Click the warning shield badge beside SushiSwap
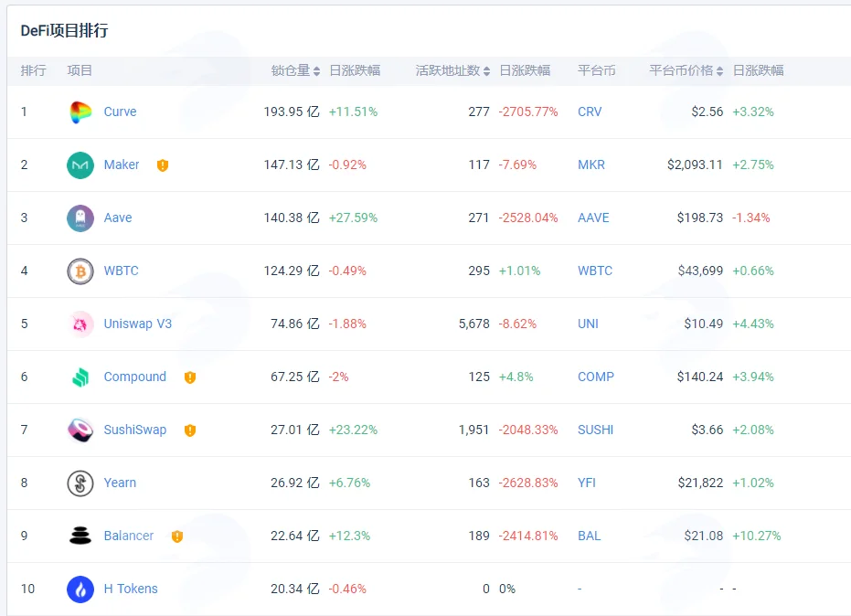The height and width of the screenshot is (616, 851). point(190,430)
